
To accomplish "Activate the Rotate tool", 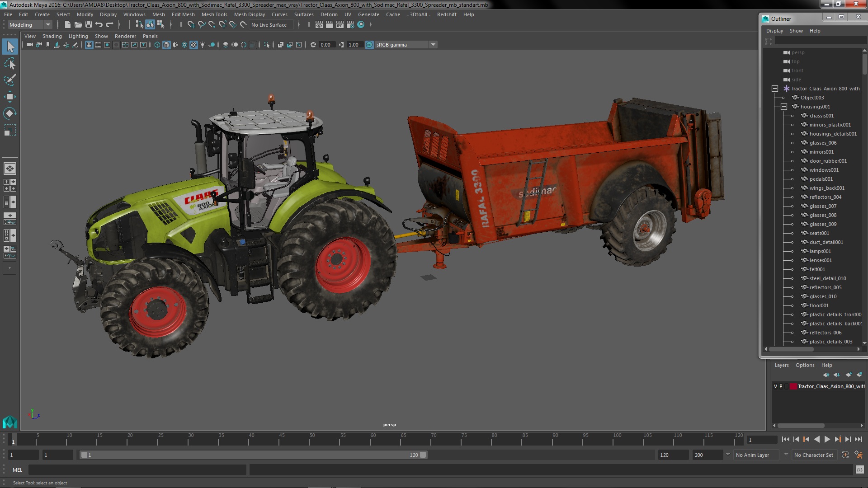I will [10, 113].
